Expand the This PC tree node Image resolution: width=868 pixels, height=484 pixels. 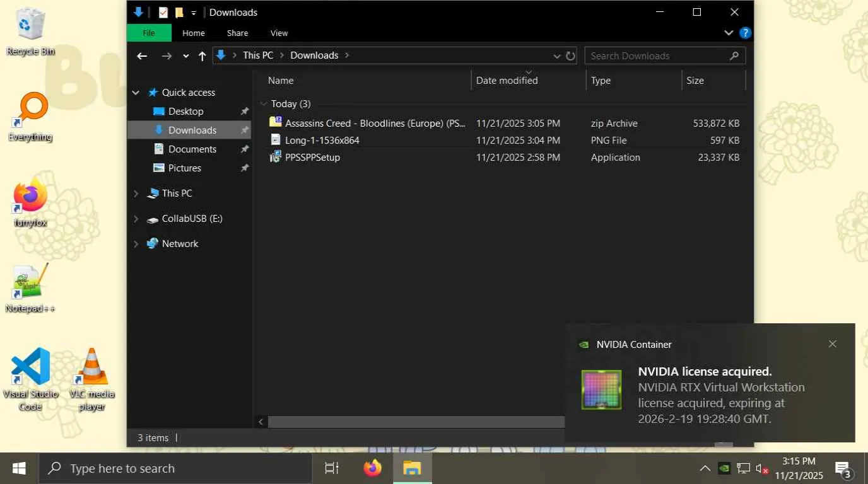136,193
